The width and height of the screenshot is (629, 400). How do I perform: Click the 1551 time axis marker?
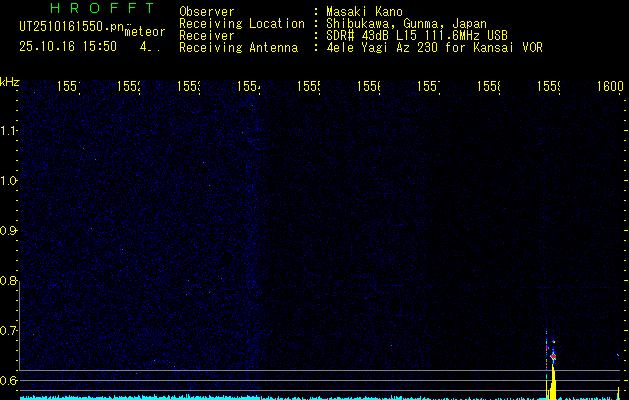pyautogui.click(x=69, y=86)
